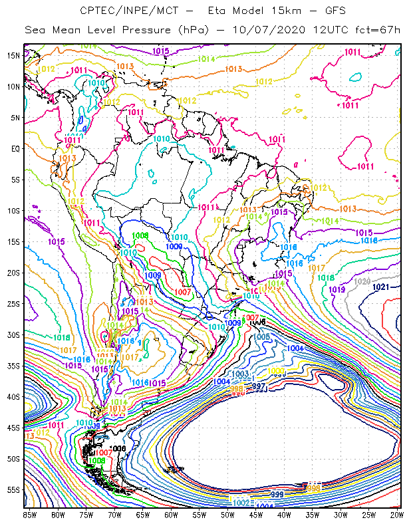The height and width of the screenshot is (532, 411).
Task: Select the '30W' longitude axis label
Action: [341, 515]
